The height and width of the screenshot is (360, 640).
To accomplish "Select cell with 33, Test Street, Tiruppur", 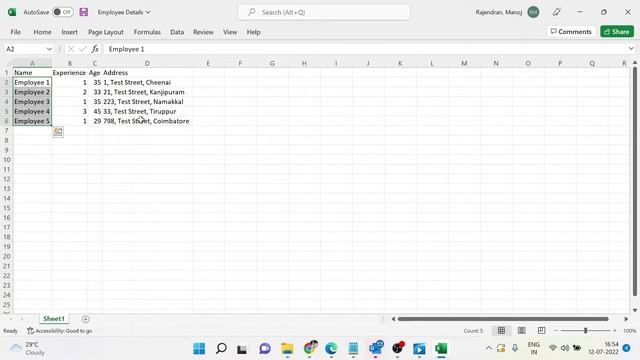I will click(x=147, y=111).
